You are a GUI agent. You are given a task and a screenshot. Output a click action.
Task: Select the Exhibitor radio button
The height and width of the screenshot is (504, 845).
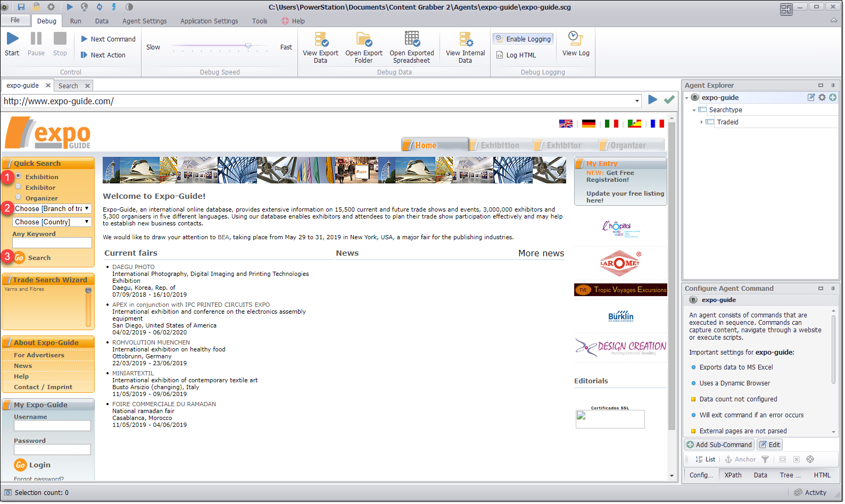tap(19, 187)
